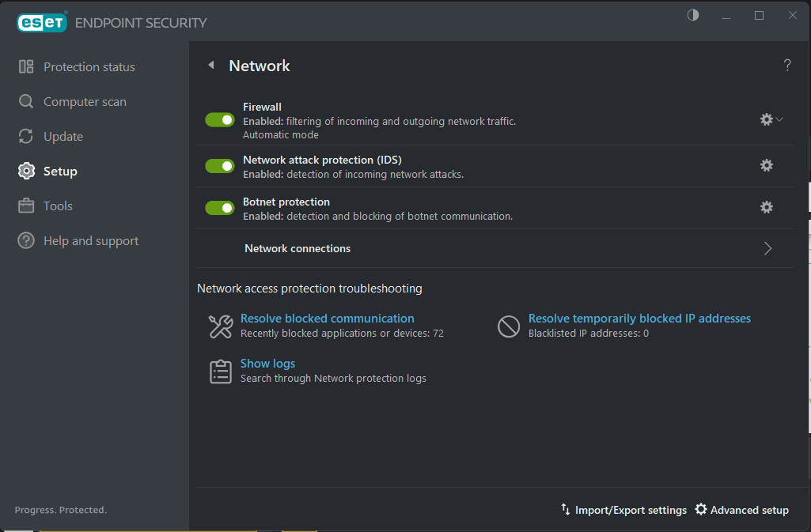The image size is (811, 532).
Task: Click 'Network access protection troubleshooting' heading
Action: pyautogui.click(x=309, y=289)
